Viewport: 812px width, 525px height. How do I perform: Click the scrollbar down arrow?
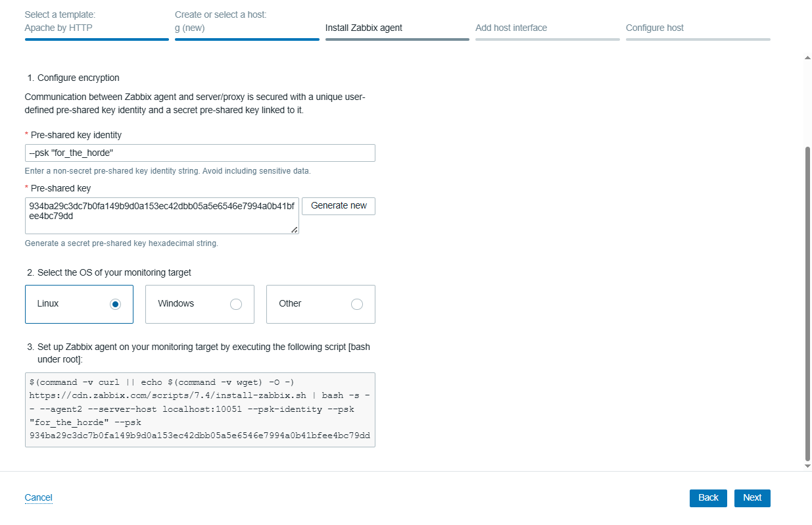tap(808, 466)
